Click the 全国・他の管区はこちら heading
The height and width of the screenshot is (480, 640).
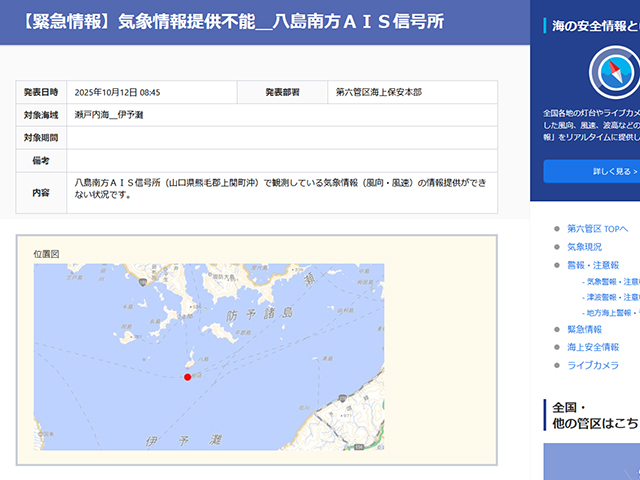(x=594, y=415)
